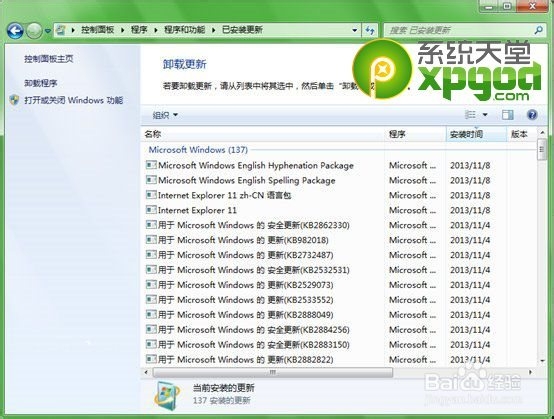Click icon of KB2732487 update item

(x=151, y=254)
